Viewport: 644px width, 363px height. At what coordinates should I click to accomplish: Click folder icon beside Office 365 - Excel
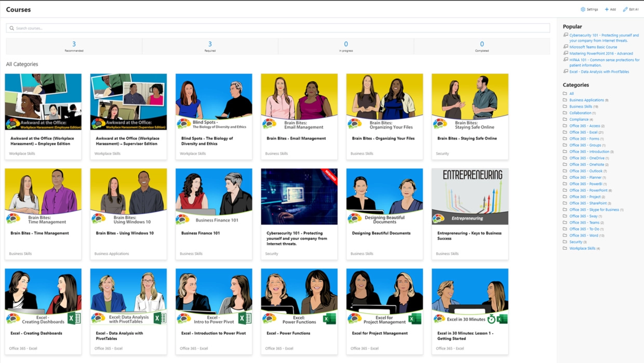coord(565,132)
